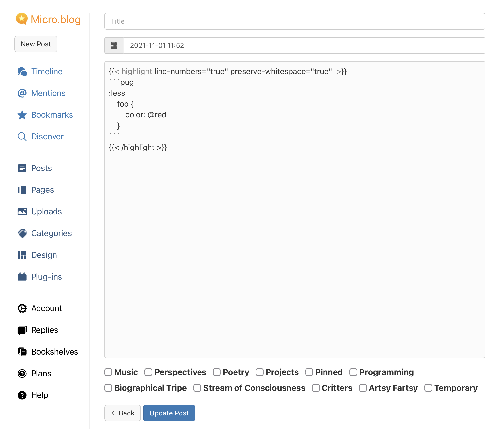Click the Micro.blog logo icon
504x432 pixels.
point(22,19)
